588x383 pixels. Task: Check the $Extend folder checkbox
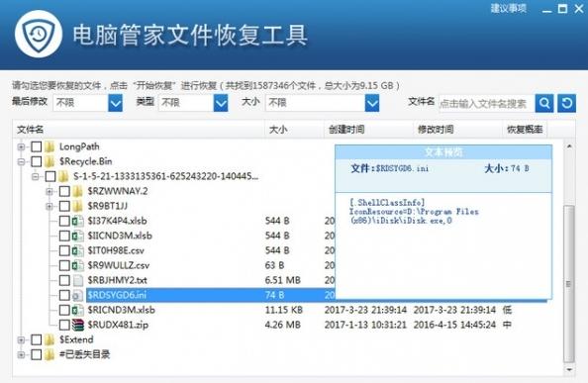36,339
